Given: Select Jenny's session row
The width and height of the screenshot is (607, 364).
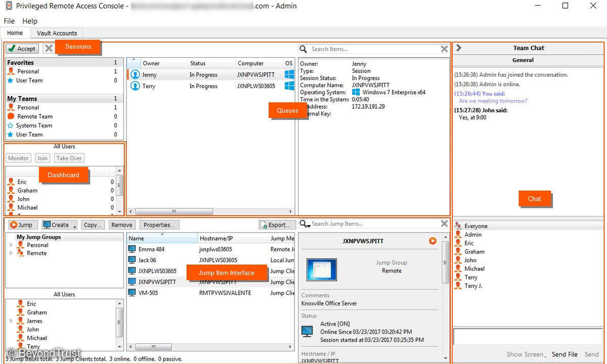Looking at the screenshot, I should tap(210, 75).
